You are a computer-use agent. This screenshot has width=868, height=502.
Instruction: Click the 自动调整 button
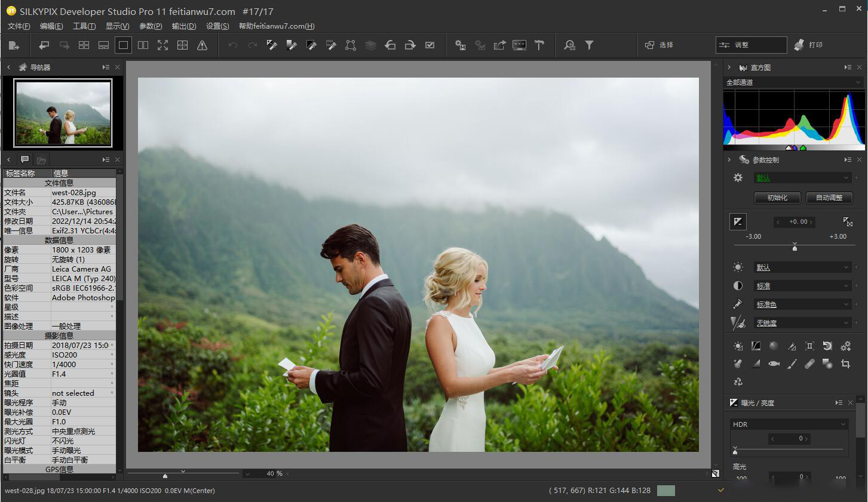click(829, 198)
